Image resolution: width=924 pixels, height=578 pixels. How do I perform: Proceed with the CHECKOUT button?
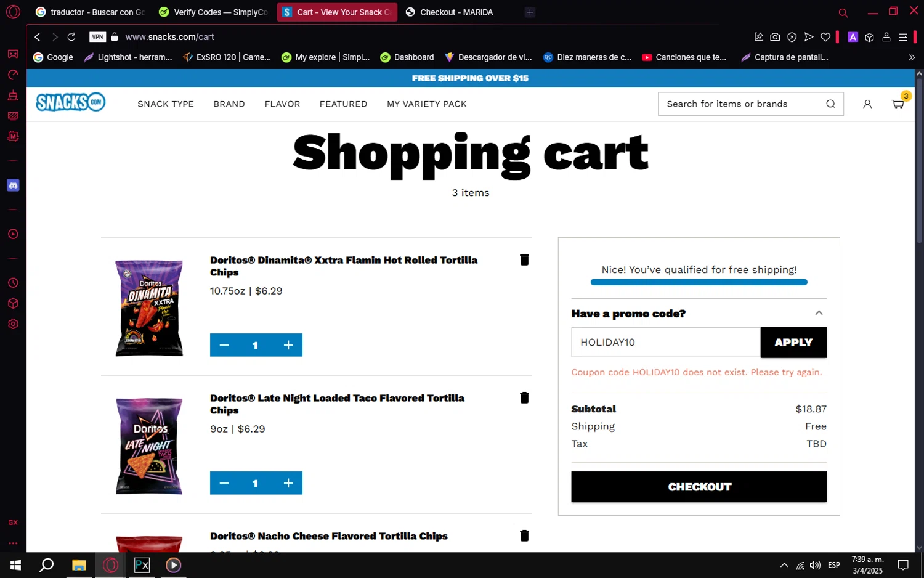tap(699, 487)
